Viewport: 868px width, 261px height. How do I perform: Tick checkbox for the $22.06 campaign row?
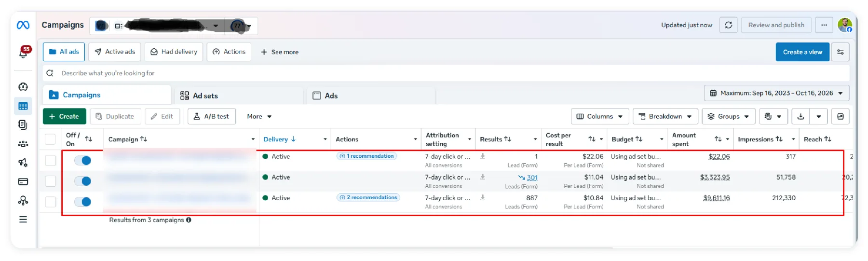[x=51, y=160]
